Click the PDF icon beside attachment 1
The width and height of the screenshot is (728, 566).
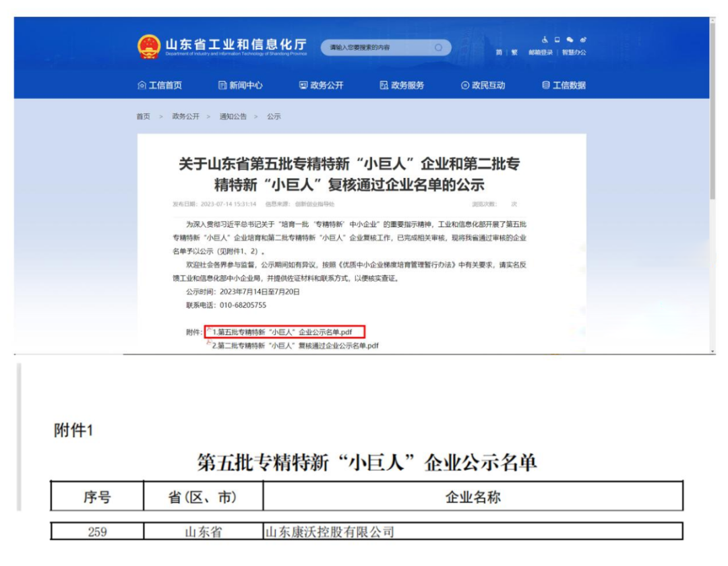(x=209, y=330)
